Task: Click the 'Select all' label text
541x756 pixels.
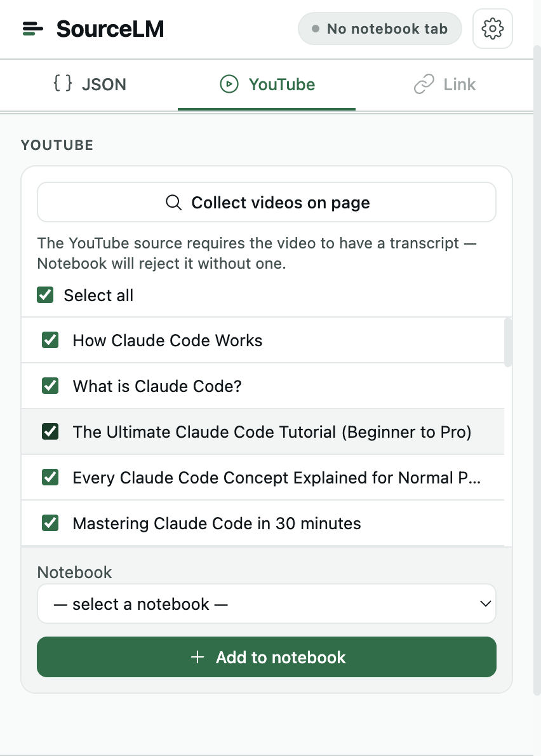Action: click(99, 295)
